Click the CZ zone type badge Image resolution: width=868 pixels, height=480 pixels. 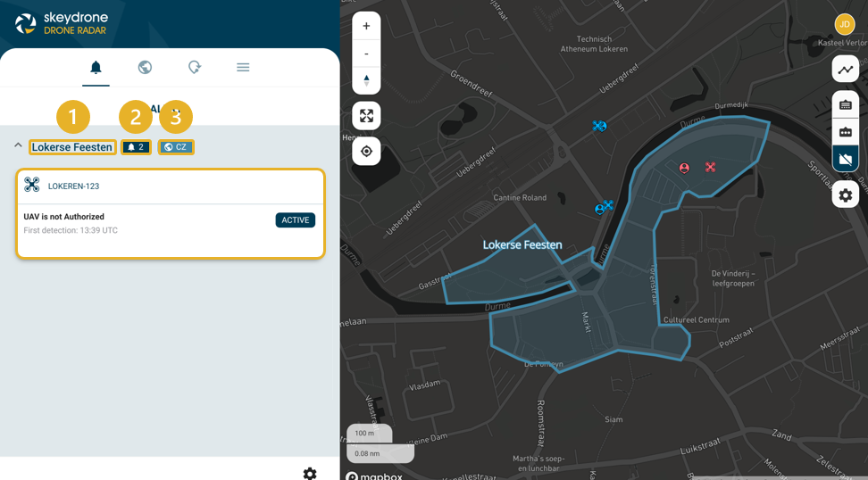tap(176, 147)
